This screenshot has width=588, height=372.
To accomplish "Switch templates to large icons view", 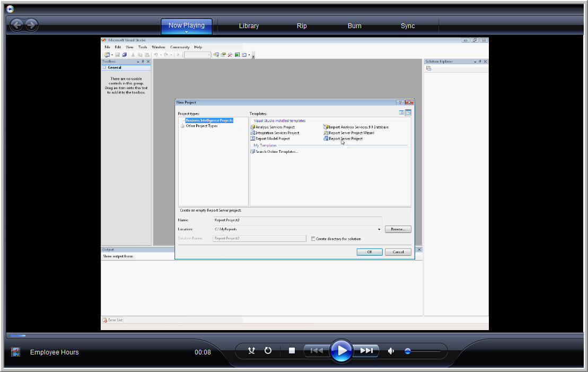I will 401,113.
